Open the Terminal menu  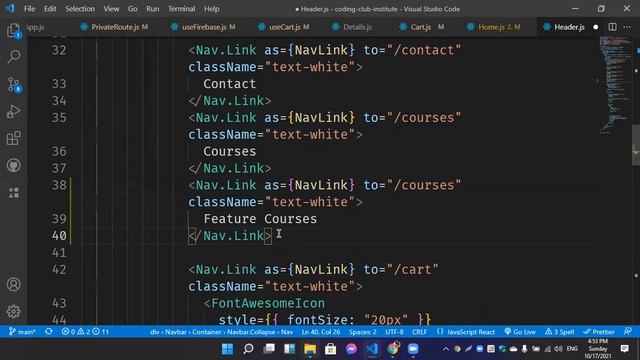coord(182,9)
